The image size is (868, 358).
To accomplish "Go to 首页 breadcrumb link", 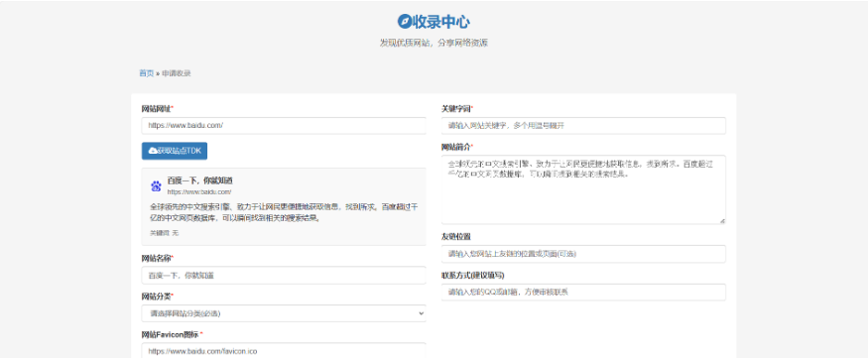I will (146, 73).
